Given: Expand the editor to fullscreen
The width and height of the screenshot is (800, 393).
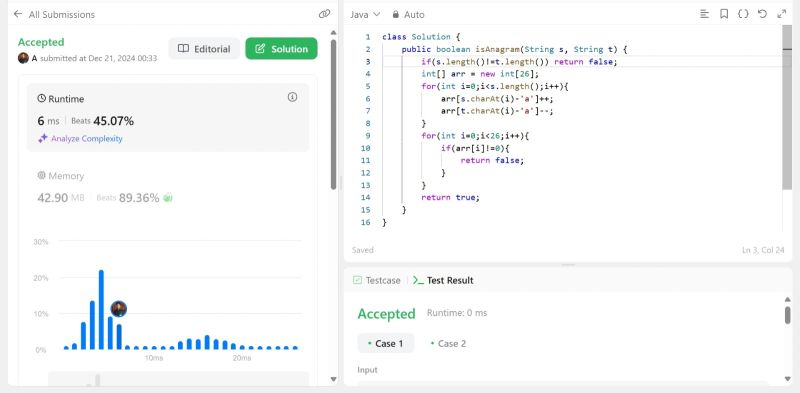Looking at the screenshot, I should pos(782,14).
